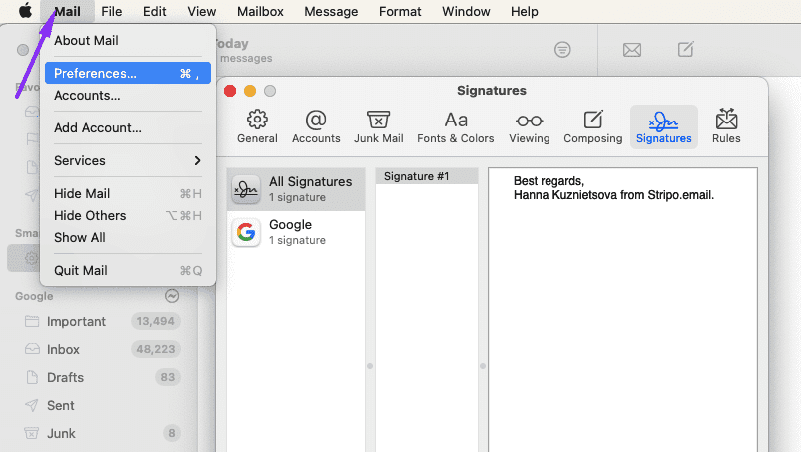This screenshot has width=801, height=452.
Task: Switch to Accounts preferences pane
Action: (316, 127)
